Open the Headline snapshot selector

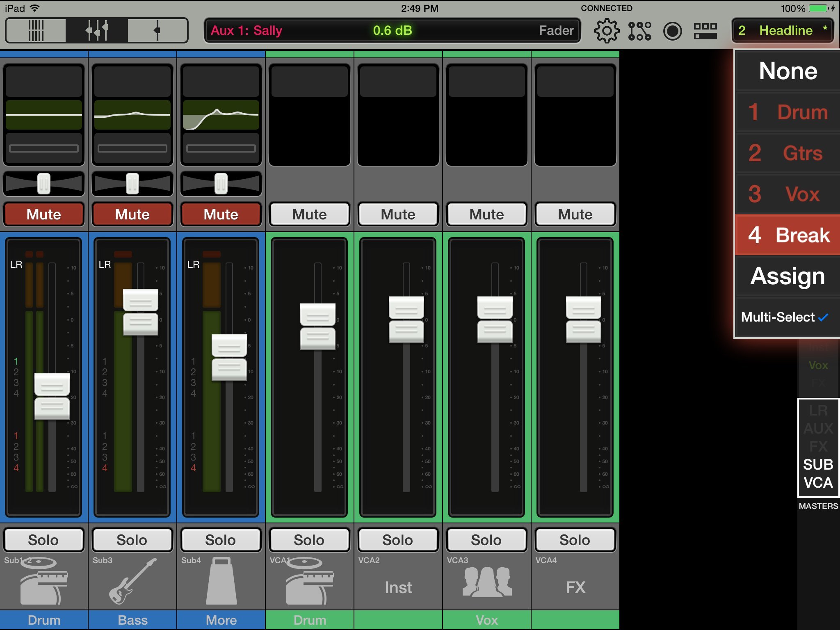tap(782, 30)
